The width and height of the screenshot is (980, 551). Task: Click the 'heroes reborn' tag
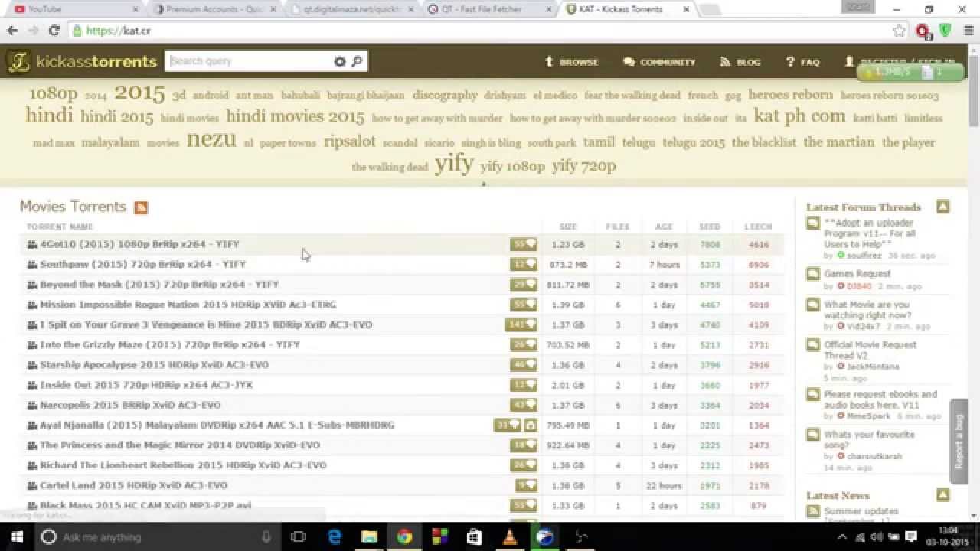point(791,95)
